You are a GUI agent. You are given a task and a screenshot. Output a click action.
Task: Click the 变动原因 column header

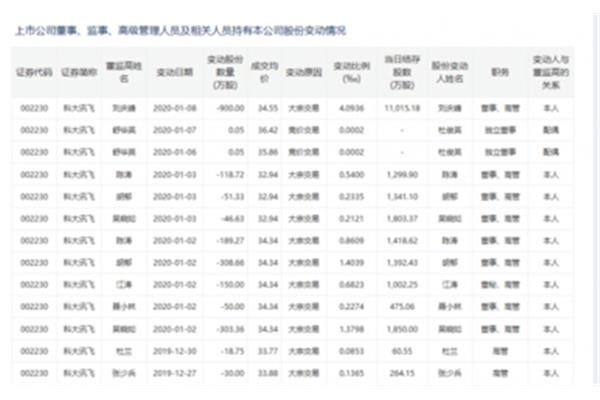(304, 72)
